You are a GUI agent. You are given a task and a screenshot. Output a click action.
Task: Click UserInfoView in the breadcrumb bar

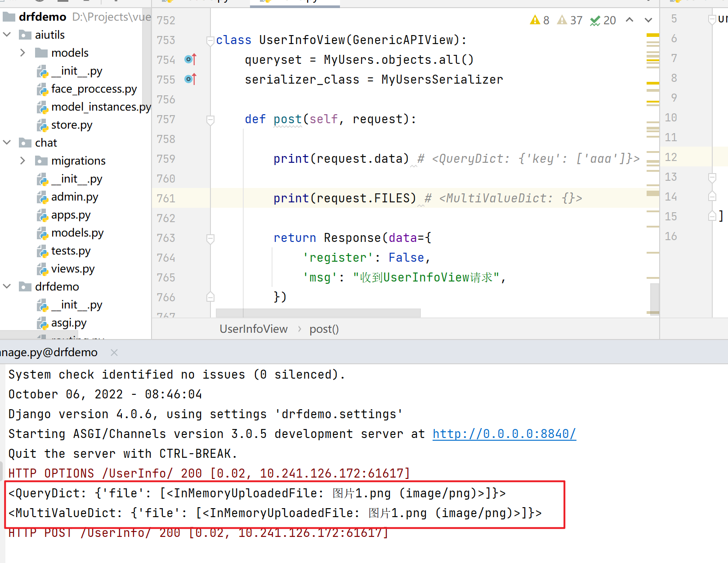pyautogui.click(x=253, y=329)
